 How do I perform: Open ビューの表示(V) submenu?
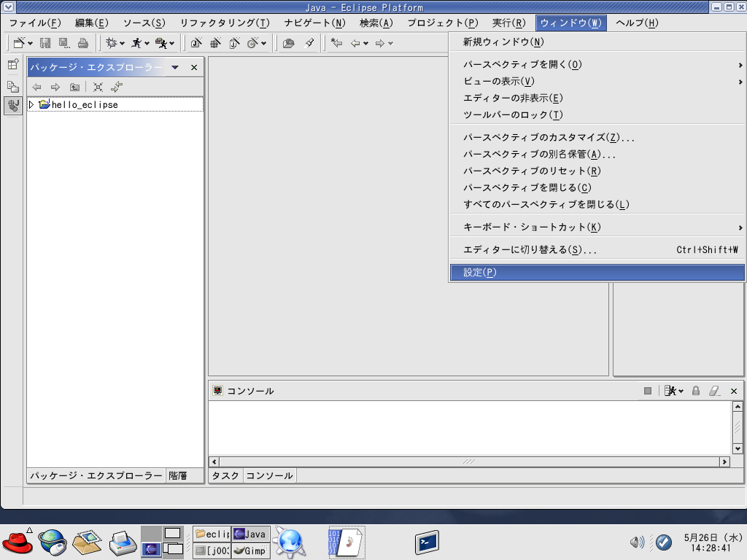click(x=597, y=82)
